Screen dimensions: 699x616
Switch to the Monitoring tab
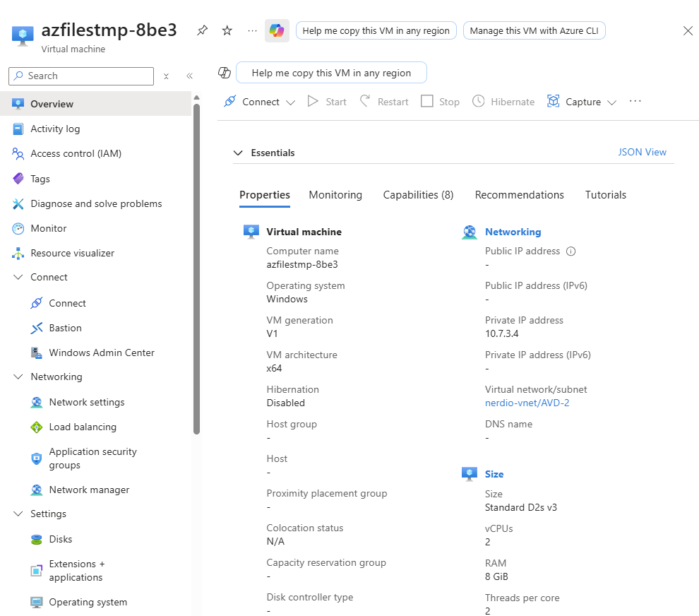click(x=335, y=195)
